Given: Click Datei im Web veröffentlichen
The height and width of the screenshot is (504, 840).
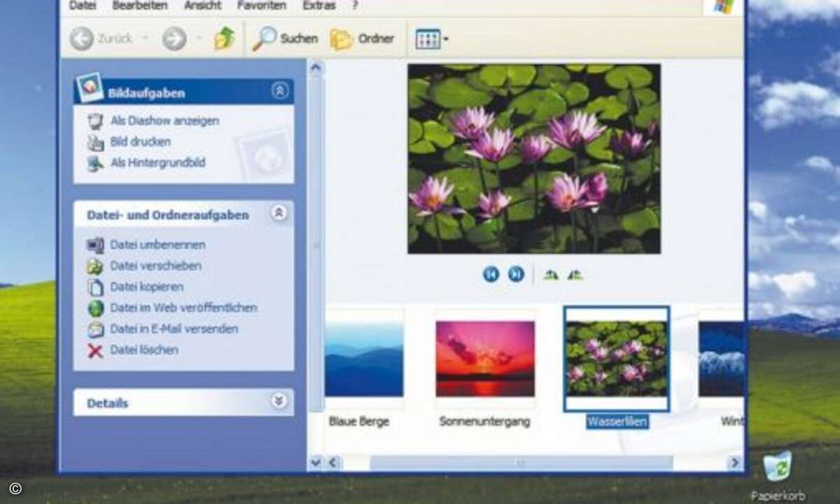Looking at the screenshot, I should [x=183, y=307].
